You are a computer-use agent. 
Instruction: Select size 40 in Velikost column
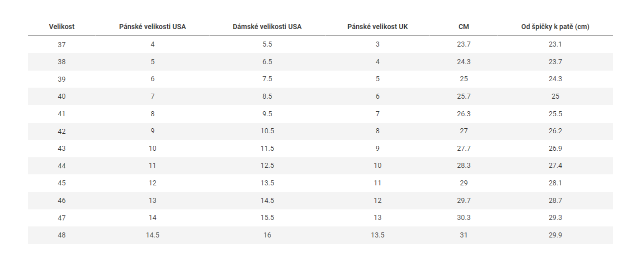click(x=61, y=97)
